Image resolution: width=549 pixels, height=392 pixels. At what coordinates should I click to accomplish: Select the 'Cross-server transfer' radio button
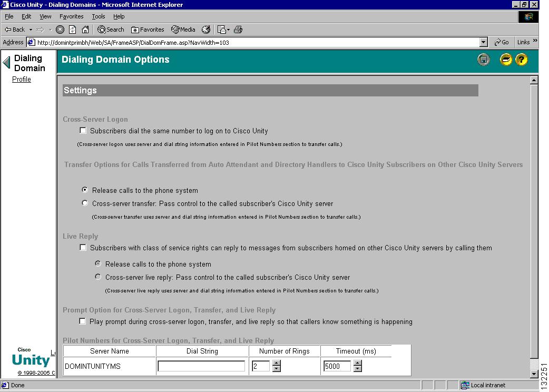[85, 203]
